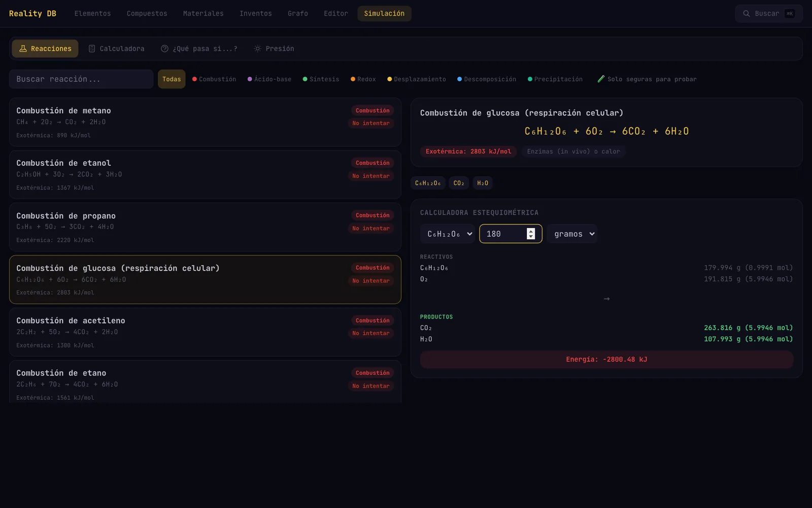The image size is (812, 508).
Task: Open the ¿Qué pasa si...? sub-tab
Action: click(x=199, y=49)
